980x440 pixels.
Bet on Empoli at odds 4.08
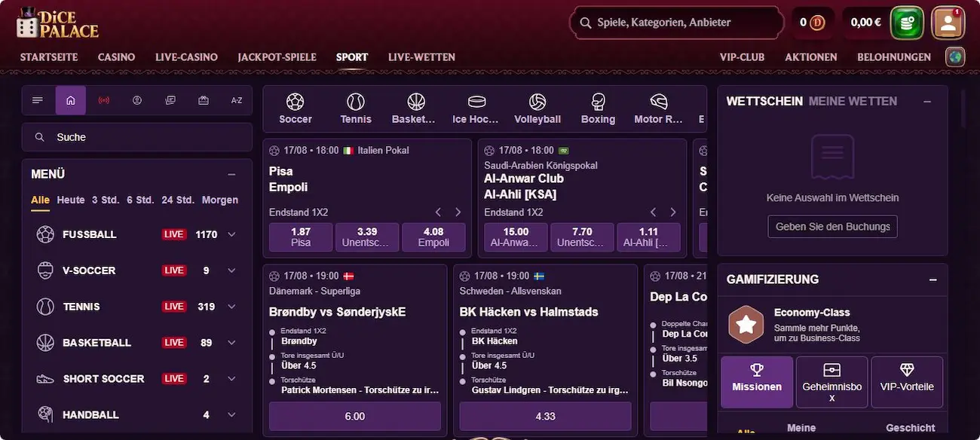pyautogui.click(x=433, y=237)
